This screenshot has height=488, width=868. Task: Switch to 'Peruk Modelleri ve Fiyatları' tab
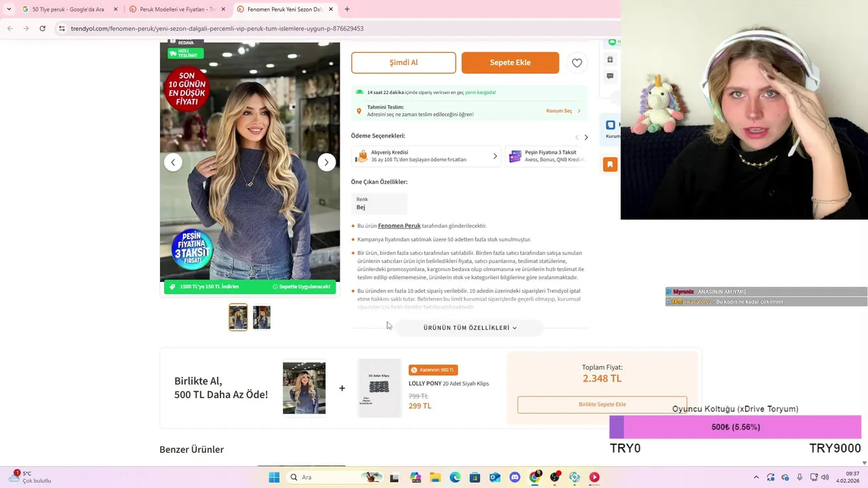click(176, 9)
